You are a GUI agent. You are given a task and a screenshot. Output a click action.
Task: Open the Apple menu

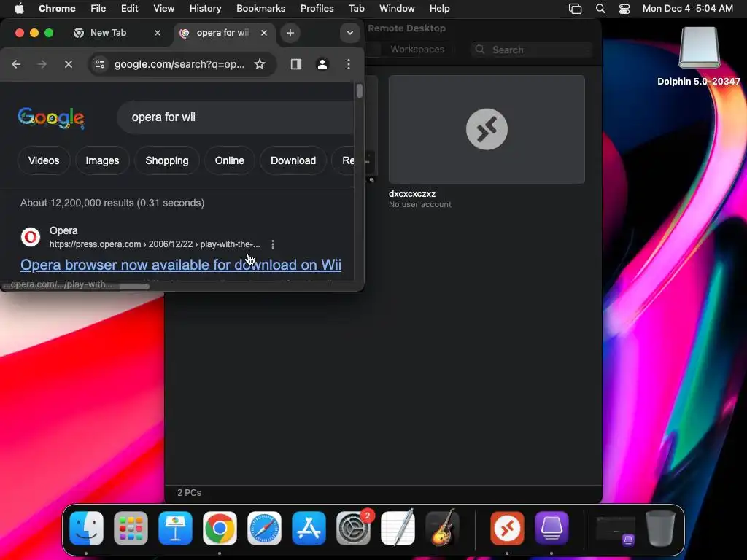point(18,9)
